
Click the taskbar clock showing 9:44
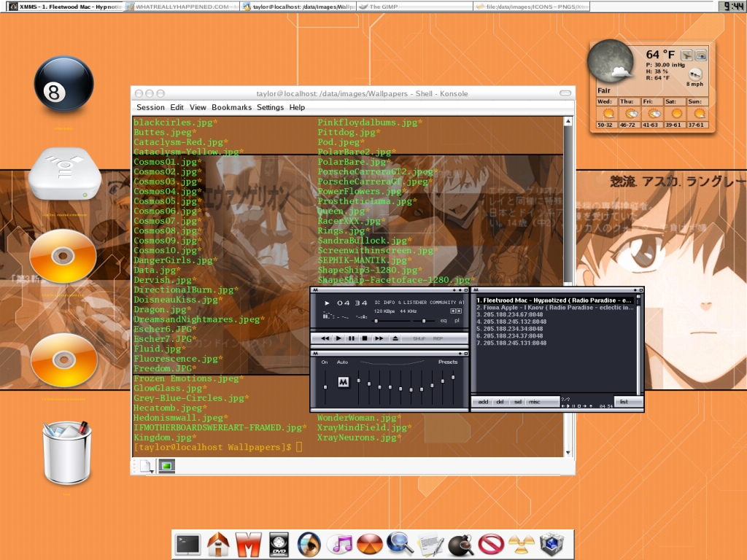(732, 6)
